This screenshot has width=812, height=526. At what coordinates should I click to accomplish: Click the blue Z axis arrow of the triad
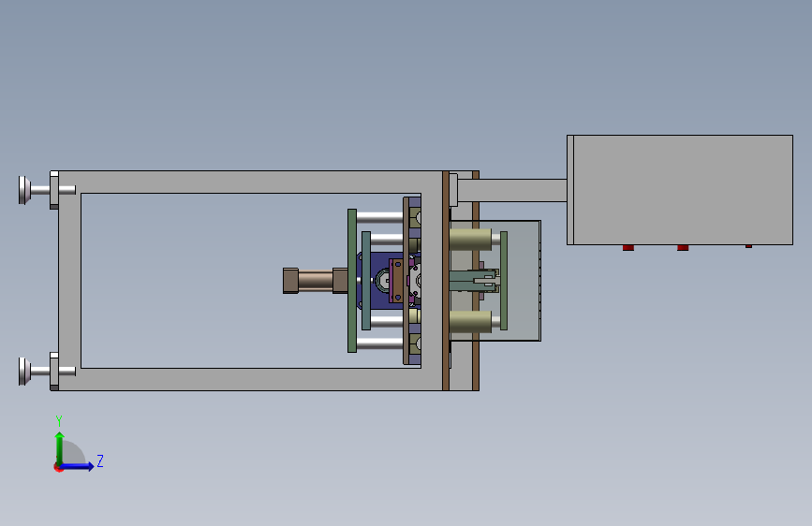78,466
